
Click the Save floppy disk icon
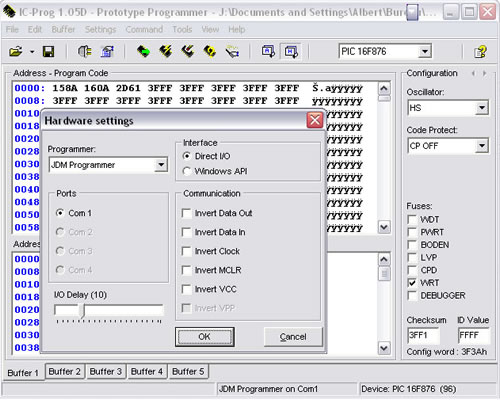point(48,52)
